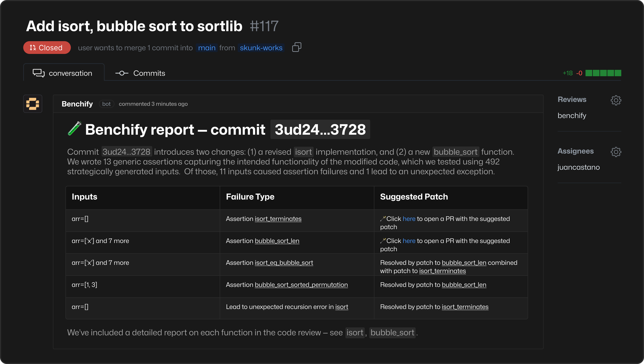Click the Benchify author name
The width and height of the screenshot is (644, 364).
[77, 104]
